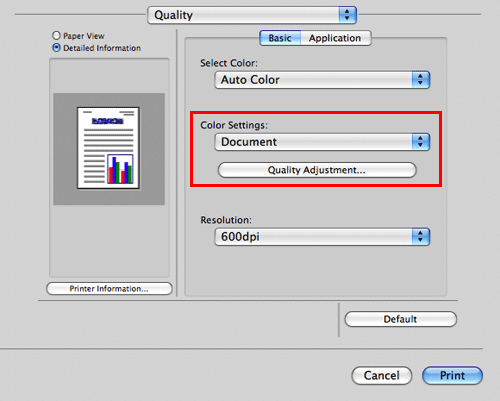Switch to the Application tab
The height and width of the screenshot is (401, 500).
[x=335, y=38]
